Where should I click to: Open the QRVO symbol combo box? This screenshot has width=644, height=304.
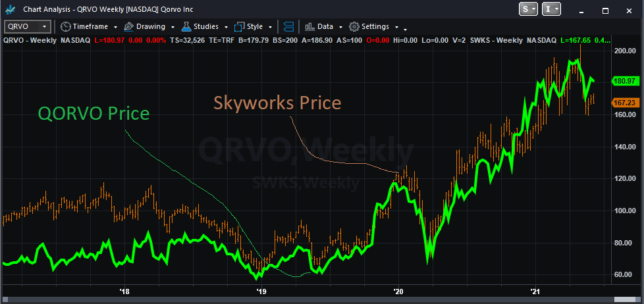point(28,27)
